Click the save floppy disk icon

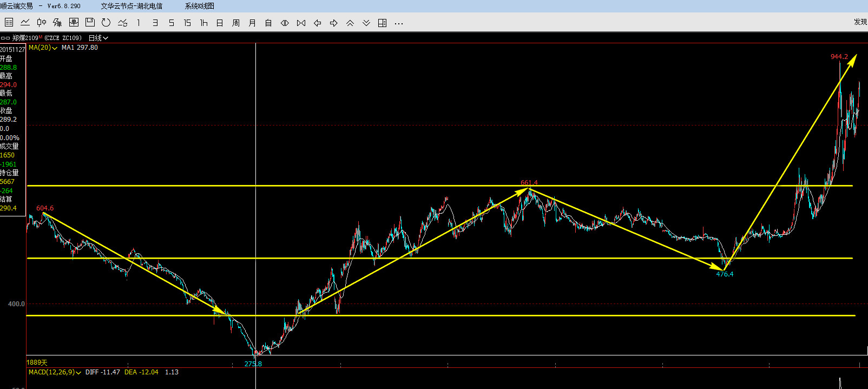(90, 23)
